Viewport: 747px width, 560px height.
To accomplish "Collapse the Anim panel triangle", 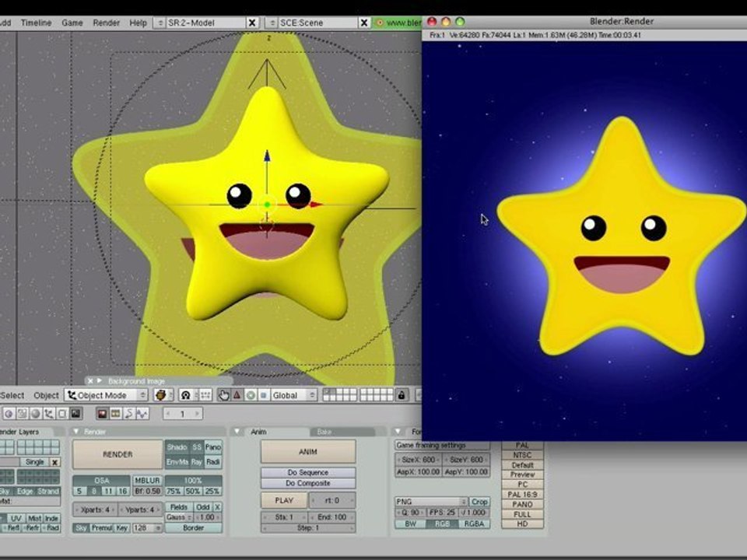I will coord(237,432).
